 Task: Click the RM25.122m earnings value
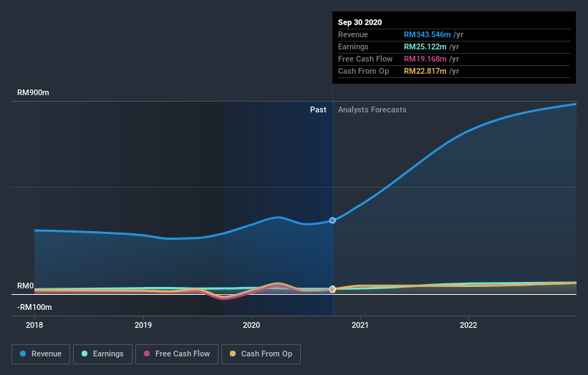425,47
